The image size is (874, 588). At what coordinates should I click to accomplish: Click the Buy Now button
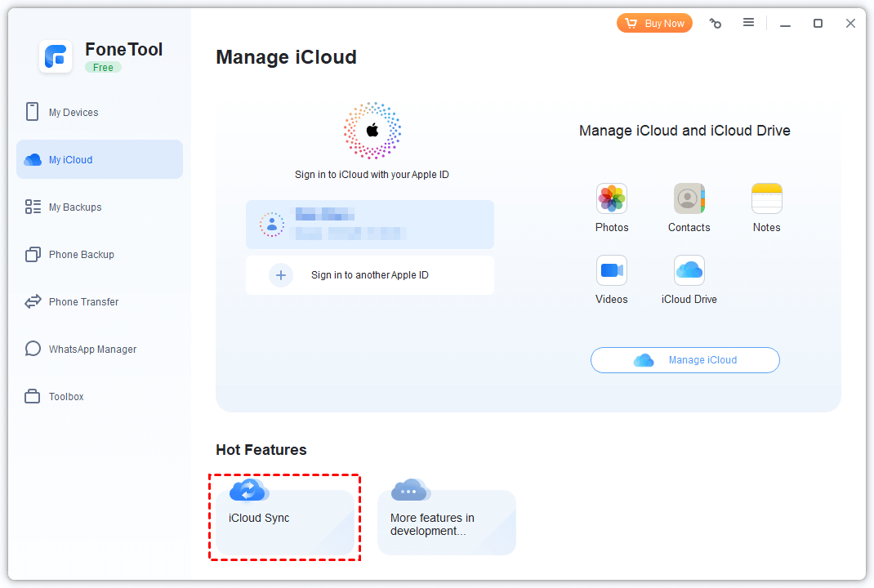tap(654, 23)
